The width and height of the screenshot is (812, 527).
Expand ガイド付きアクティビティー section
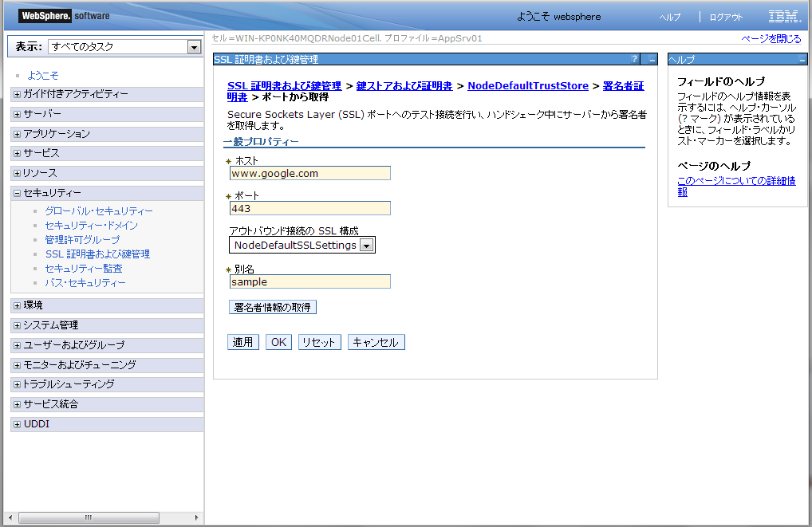click(x=17, y=94)
